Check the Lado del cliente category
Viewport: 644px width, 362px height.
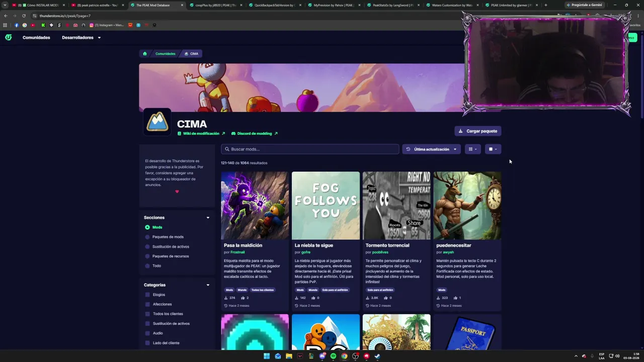click(x=147, y=343)
